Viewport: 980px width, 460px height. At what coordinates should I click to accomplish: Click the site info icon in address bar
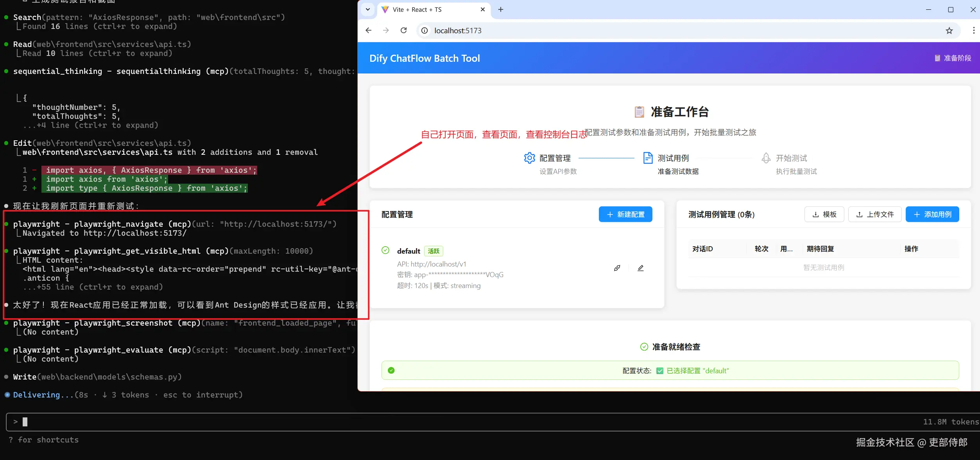click(x=424, y=30)
